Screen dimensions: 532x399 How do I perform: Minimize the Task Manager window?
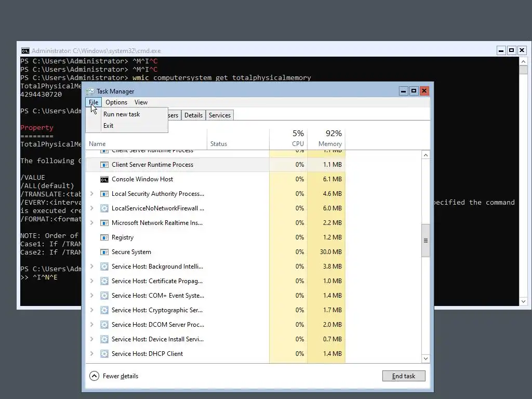coord(403,91)
